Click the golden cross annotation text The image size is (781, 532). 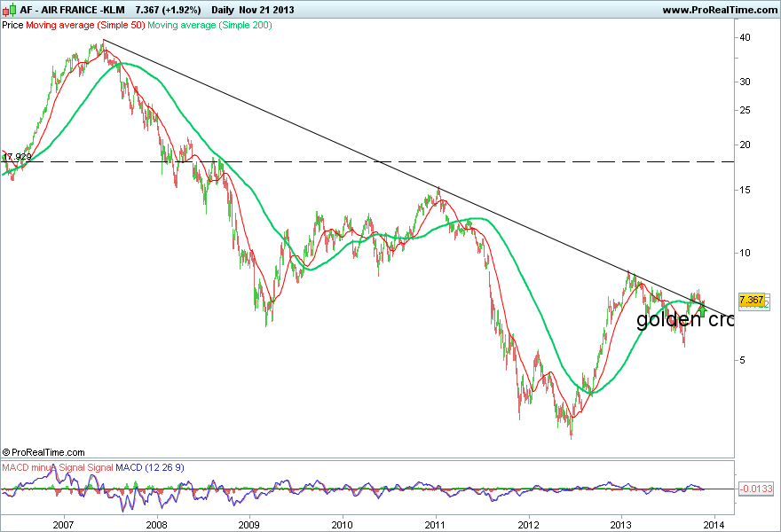coord(685,319)
